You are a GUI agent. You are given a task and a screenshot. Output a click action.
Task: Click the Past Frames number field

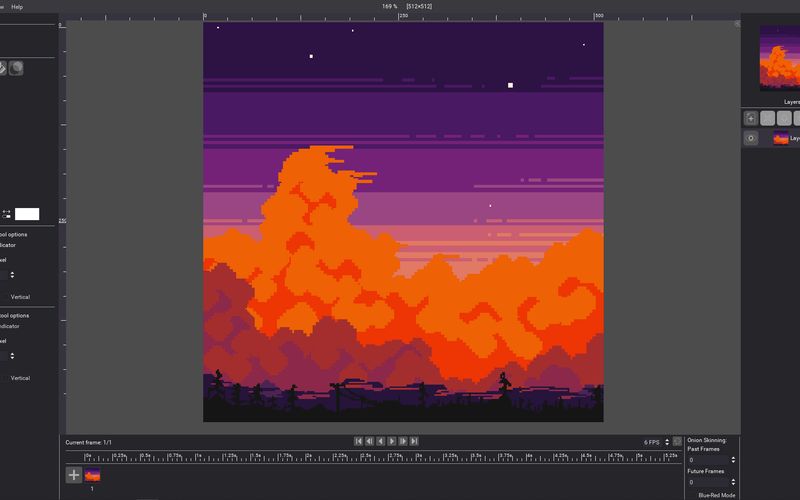[708, 460]
